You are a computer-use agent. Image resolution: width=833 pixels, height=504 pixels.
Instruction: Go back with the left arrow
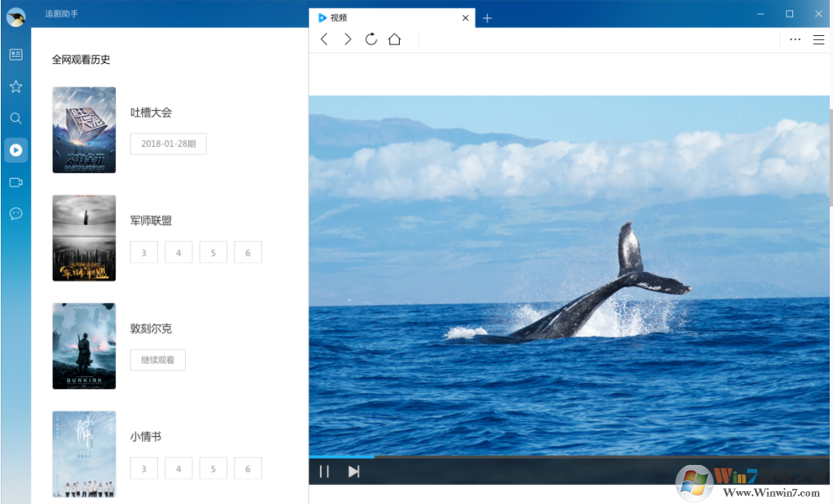tap(324, 39)
